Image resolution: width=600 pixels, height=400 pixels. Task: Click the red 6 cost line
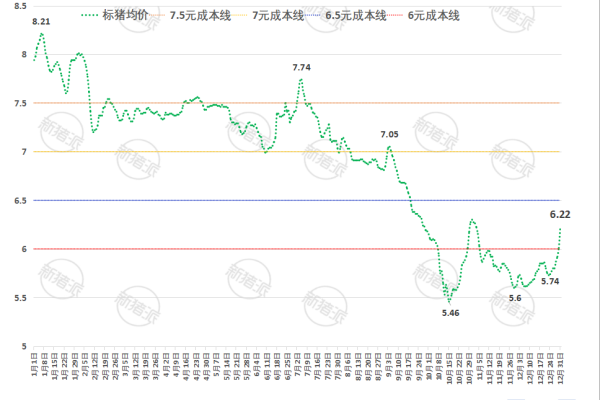(250, 249)
